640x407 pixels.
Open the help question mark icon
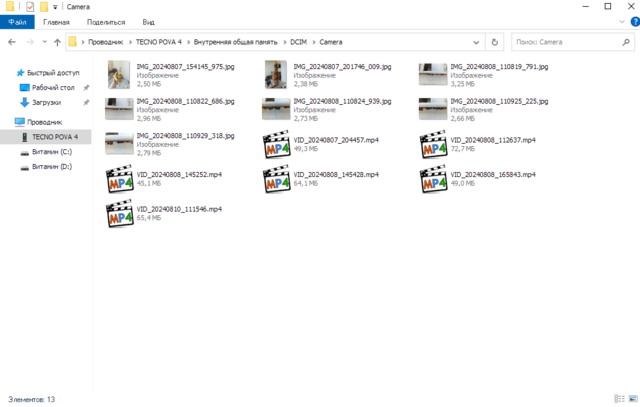(632, 21)
